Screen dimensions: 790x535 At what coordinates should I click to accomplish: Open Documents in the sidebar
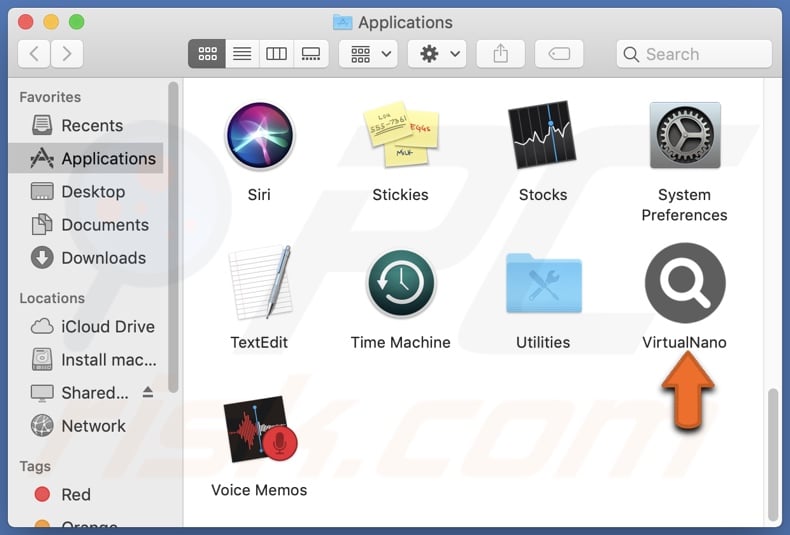pos(86,225)
